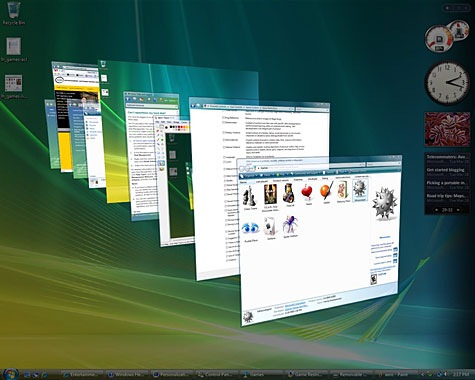The width and height of the screenshot is (475, 380).
Task: Click the Organize menu in Games window
Action: click(248, 175)
